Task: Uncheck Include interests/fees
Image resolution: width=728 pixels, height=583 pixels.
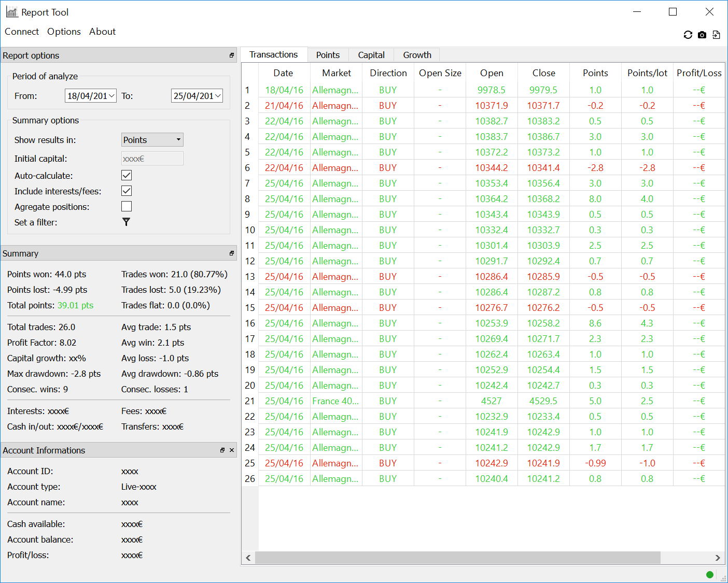Action: click(x=127, y=191)
